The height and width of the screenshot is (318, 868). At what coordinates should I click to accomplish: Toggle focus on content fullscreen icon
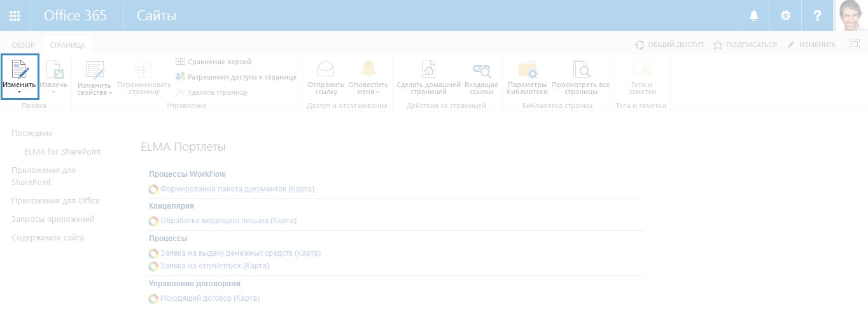tap(855, 45)
